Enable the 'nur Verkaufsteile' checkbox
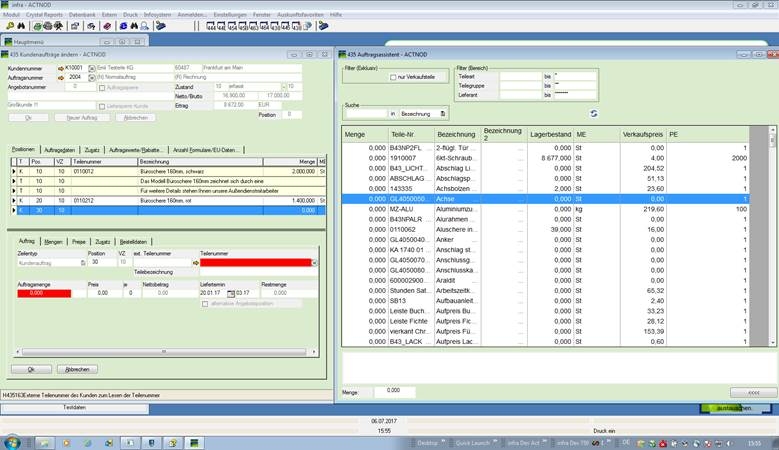Viewport: 779px width, 450px height. [x=393, y=77]
